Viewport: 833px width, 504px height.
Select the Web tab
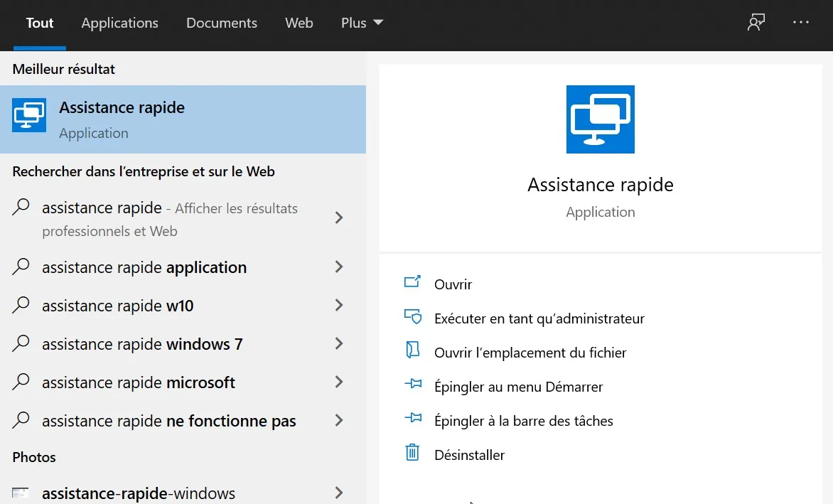pos(299,22)
